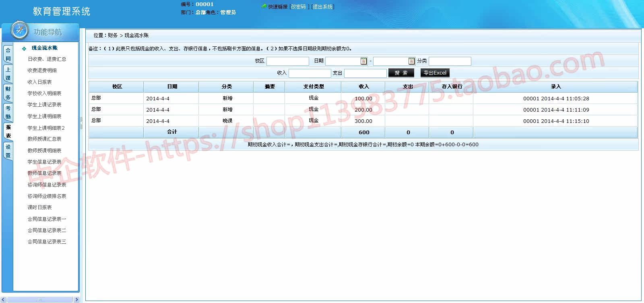Click the sidebar scroll left arrow
The width and height of the screenshot is (644, 303).
4,300
